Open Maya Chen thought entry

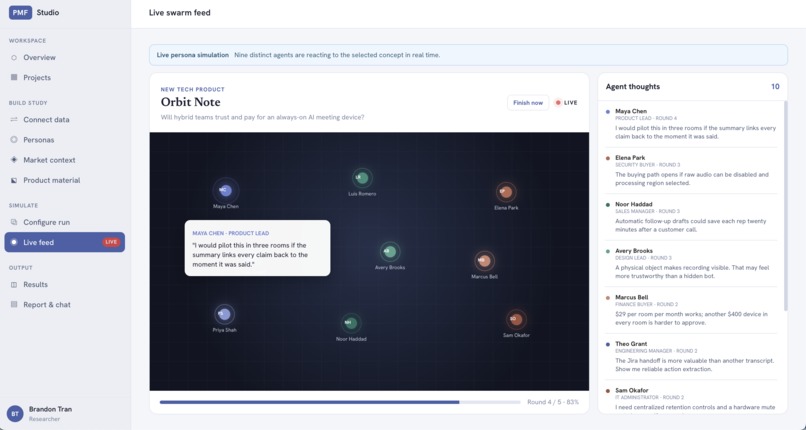pos(692,124)
